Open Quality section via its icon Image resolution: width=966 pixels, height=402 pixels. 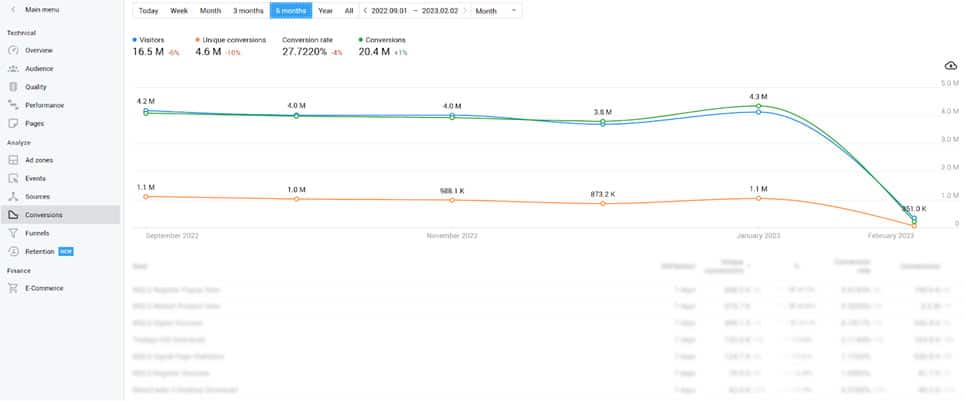pyautogui.click(x=13, y=87)
